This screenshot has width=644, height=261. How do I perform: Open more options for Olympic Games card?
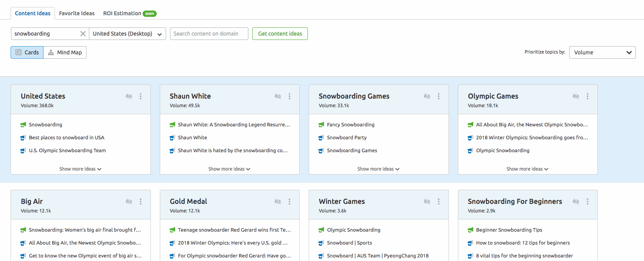588,96
